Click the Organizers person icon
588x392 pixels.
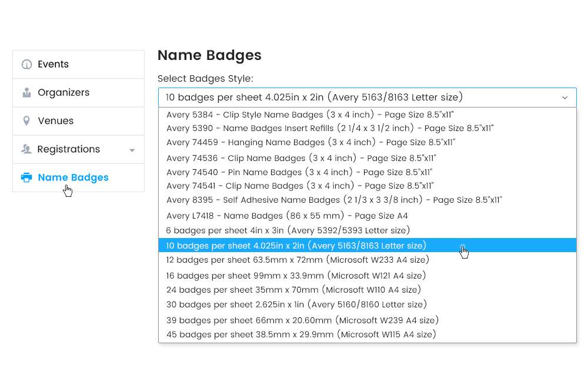click(x=26, y=92)
